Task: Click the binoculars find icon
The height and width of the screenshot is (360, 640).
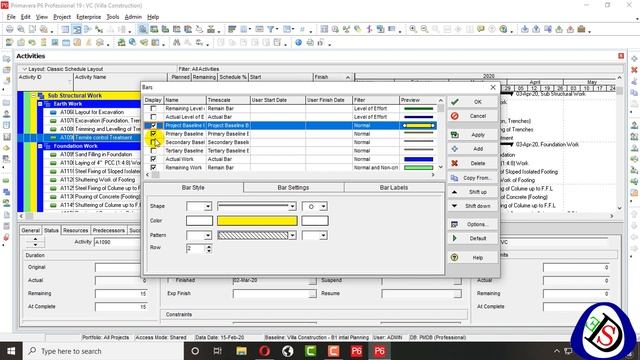Action: coord(176,42)
